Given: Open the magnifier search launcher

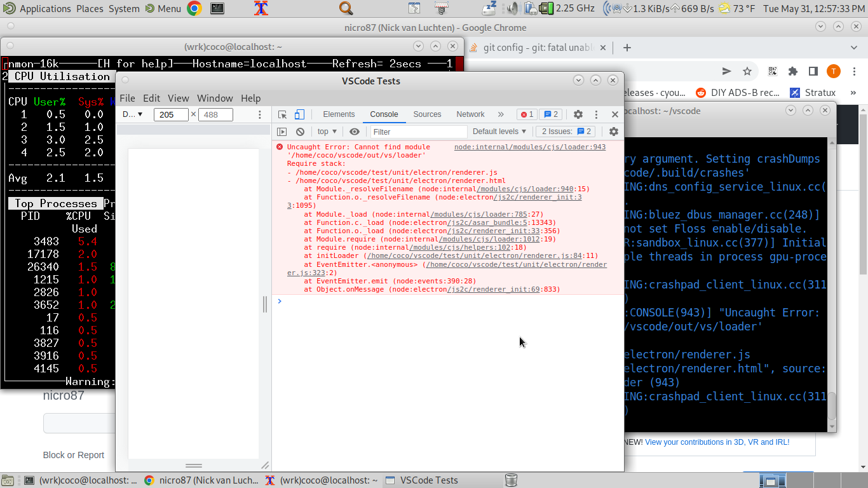Looking at the screenshot, I should (346, 8).
